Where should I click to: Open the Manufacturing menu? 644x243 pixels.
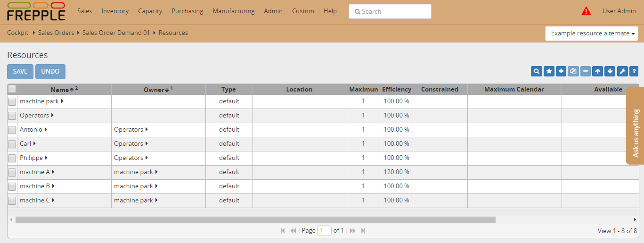tap(233, 11)
